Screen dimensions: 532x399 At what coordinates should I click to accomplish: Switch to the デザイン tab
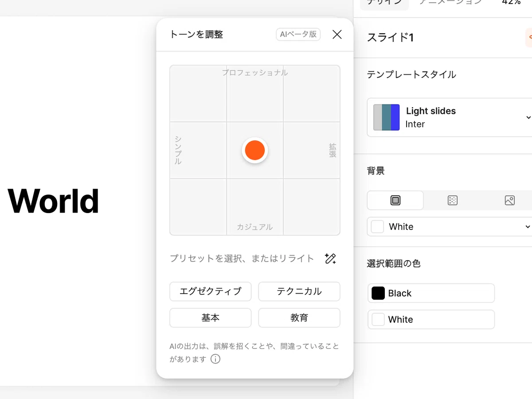click(384, 3)
